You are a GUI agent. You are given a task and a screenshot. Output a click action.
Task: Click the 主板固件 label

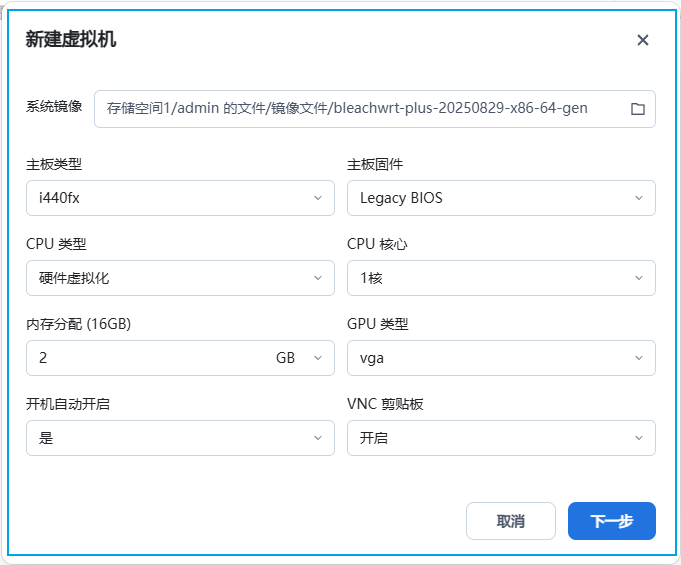pyautogui.click(x=375, y=164)
